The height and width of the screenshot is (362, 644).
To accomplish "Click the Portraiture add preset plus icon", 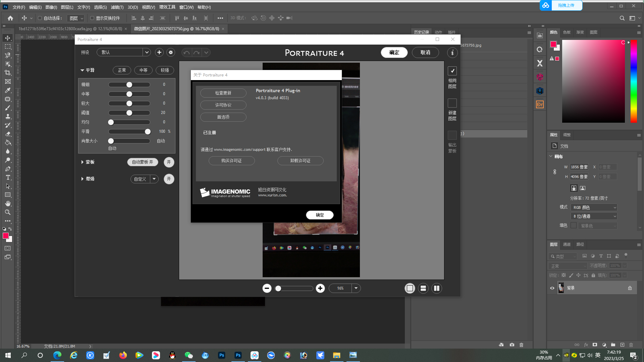I will pos(159,52).
